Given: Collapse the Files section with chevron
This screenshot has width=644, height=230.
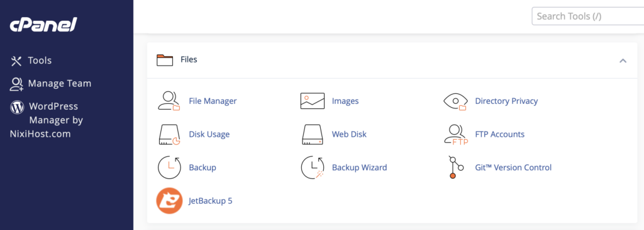Looking at the screenshot, I should (623, 61).
